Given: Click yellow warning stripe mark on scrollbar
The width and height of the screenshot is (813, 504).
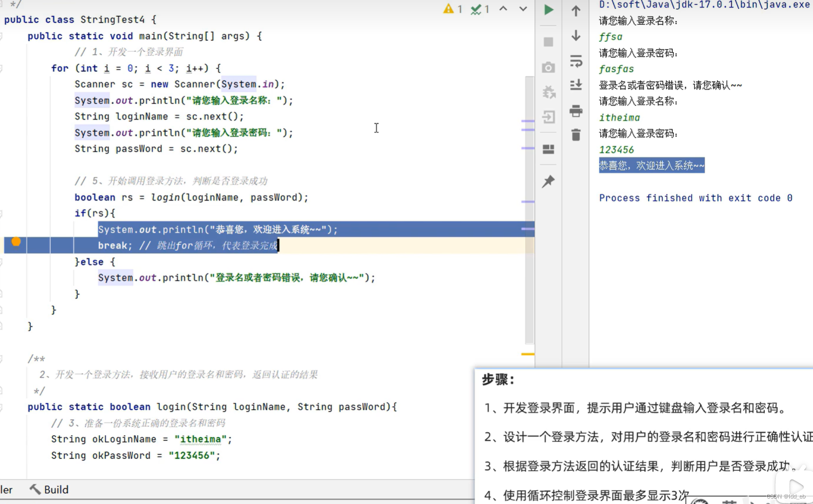Looking at the screenshot, I should click(x=528, y=354).
